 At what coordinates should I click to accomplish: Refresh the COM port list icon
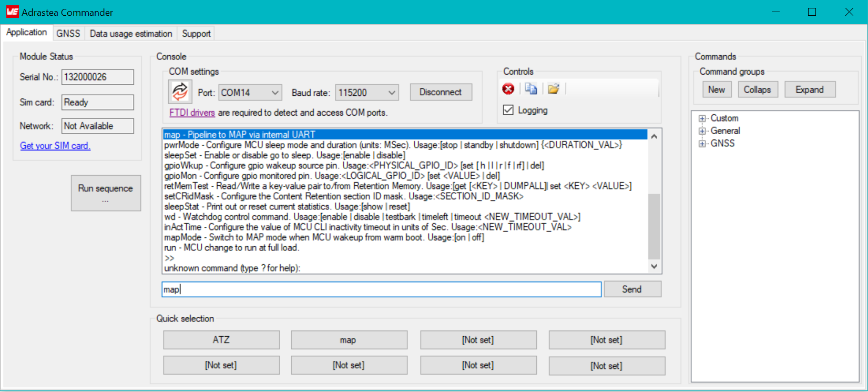coord(180,92)
